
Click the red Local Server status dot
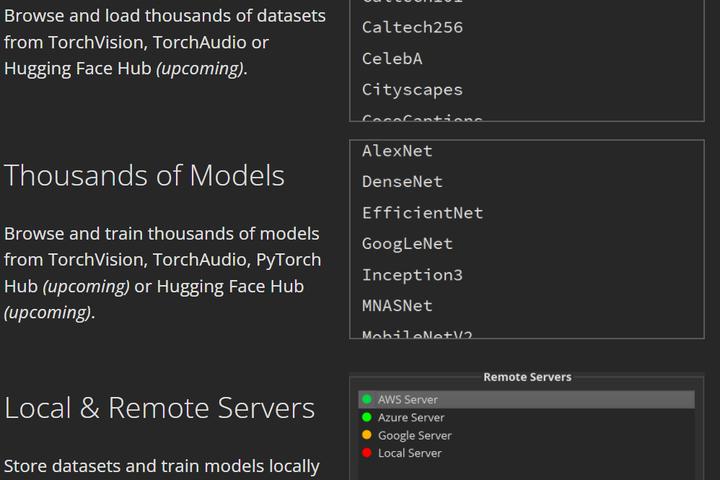click(x=367, y=453)
